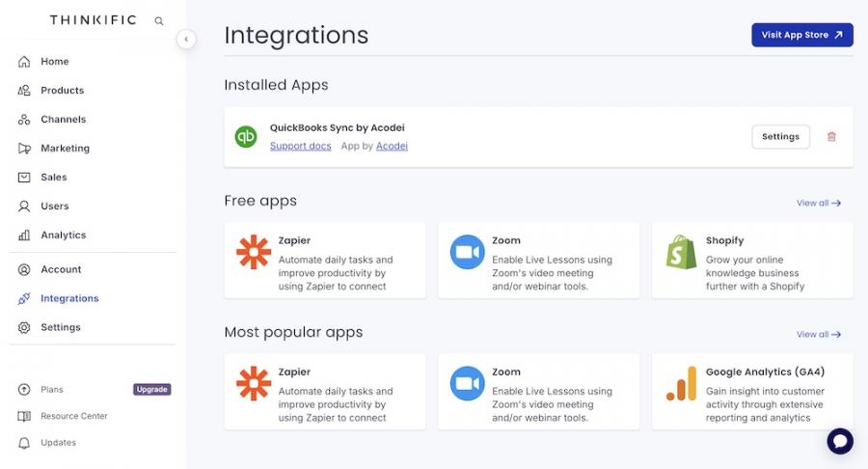Collapse the sidebar with the chevron button
Screen dimensions: 868x469
point(186,40)
